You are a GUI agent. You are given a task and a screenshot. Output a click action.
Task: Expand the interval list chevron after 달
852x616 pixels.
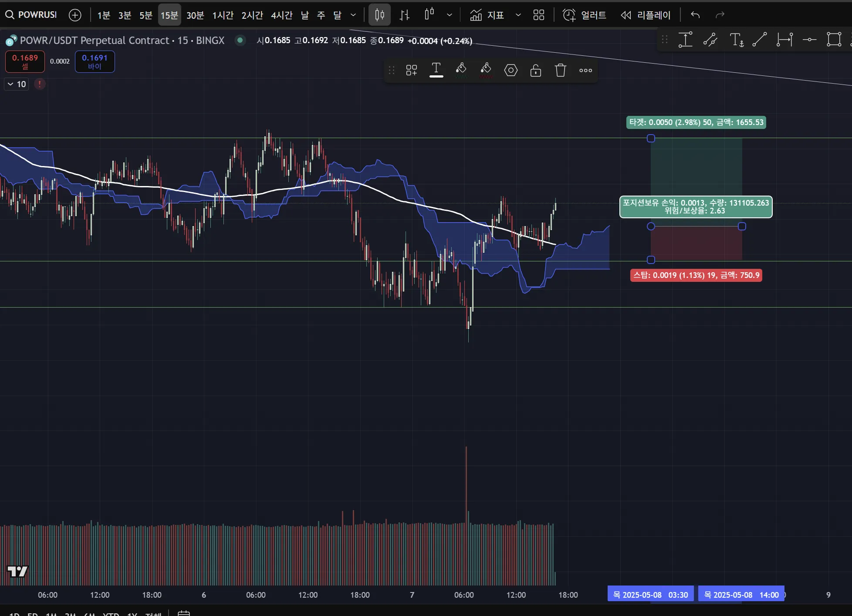(353, 15)
